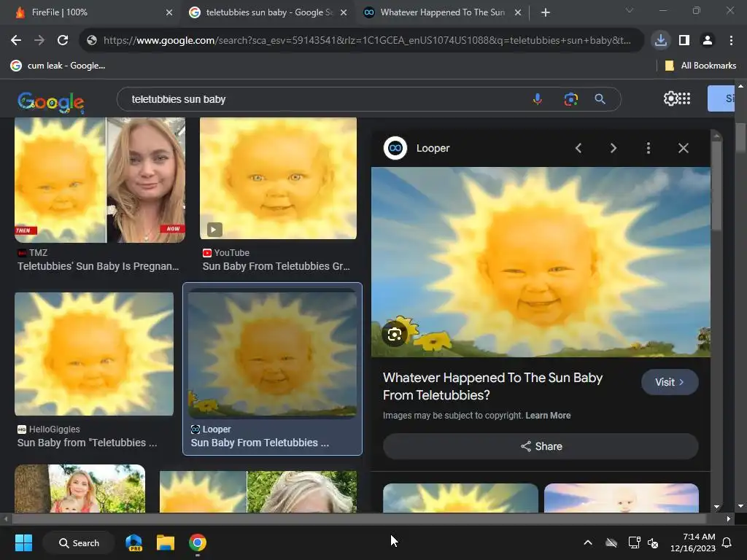Image resolution: width=747 pixels, height=560 pixels.
Task: Toggle the browser side panel
Action: click(684, 41)
